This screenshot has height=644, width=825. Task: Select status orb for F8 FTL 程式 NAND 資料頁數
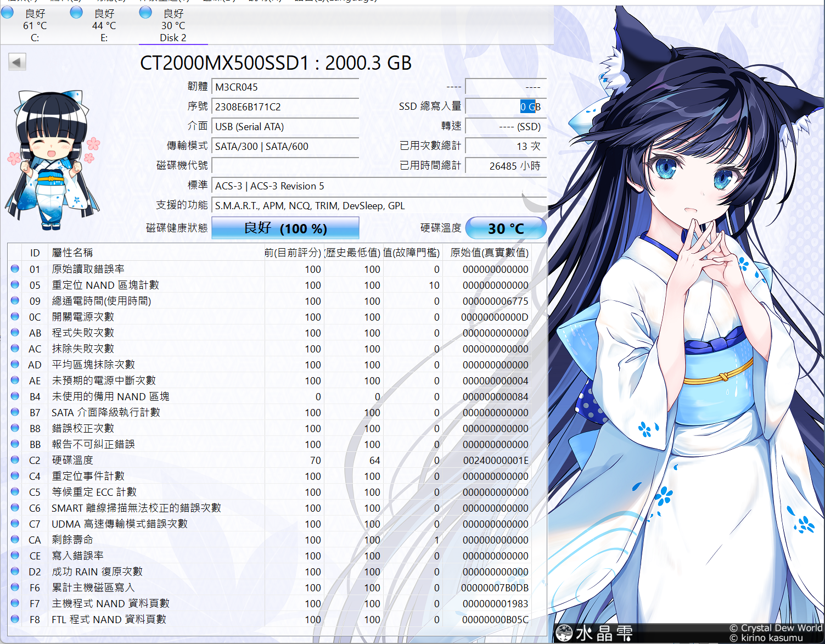click(x=15, y=619)
